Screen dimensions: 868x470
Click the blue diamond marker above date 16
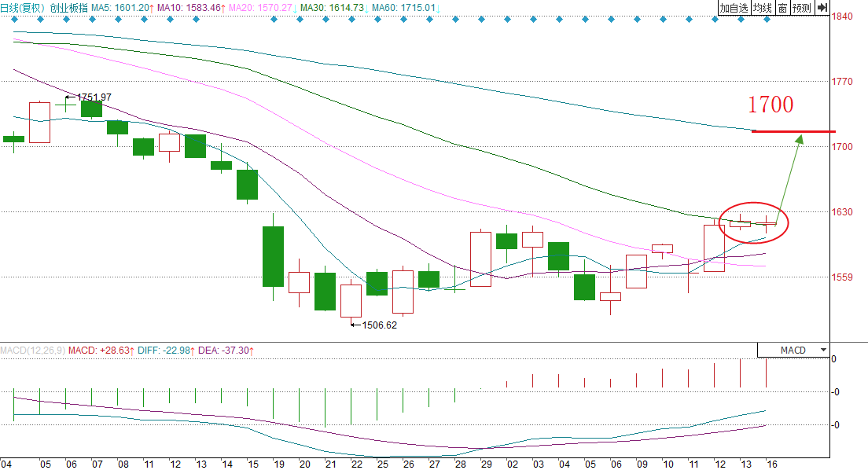coord(767,20)
